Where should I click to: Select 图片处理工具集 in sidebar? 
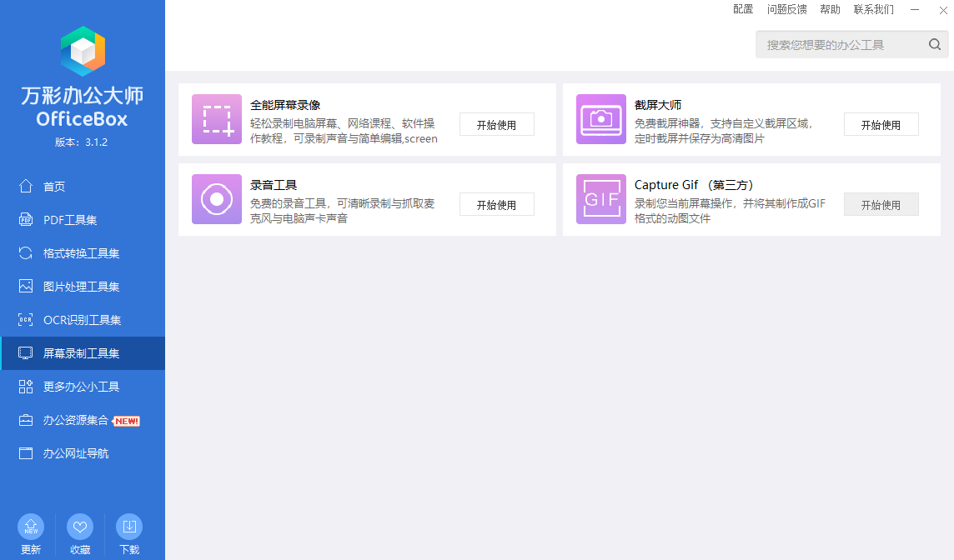[x=81, y=287]
